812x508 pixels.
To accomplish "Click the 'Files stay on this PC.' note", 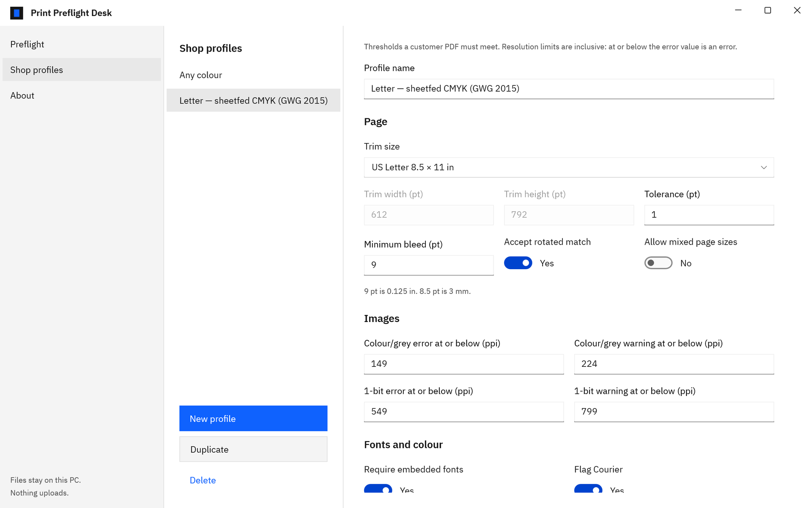I will click(46, 480).
